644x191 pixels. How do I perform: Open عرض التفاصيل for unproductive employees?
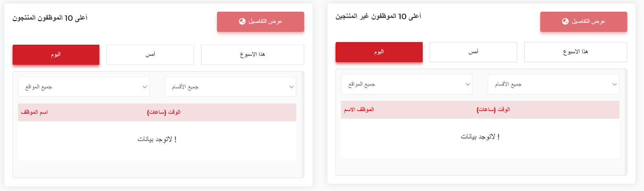click(584, 22)
